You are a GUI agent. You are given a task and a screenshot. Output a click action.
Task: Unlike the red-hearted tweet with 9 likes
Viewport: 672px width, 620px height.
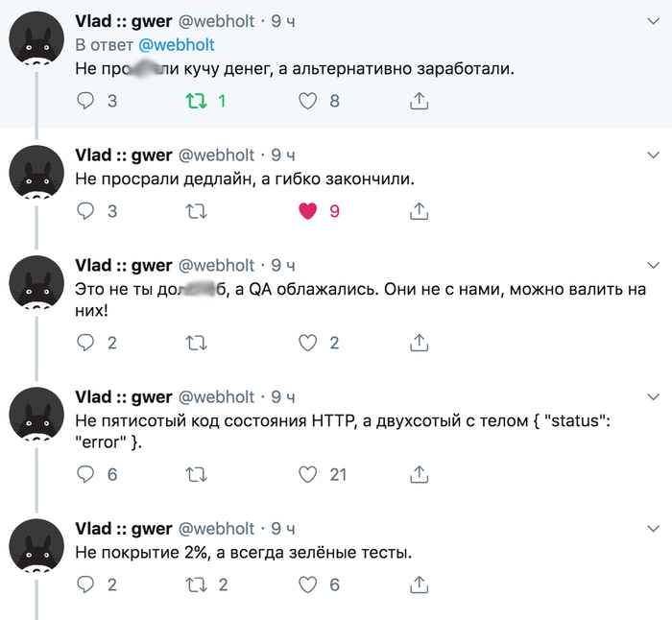[307, 210]
